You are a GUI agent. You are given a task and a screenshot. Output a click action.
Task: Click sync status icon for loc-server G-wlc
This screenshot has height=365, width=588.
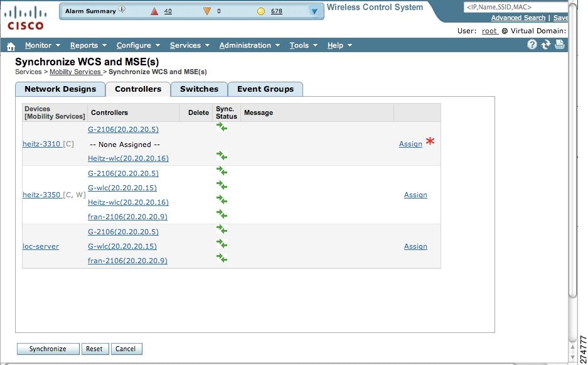222,244
